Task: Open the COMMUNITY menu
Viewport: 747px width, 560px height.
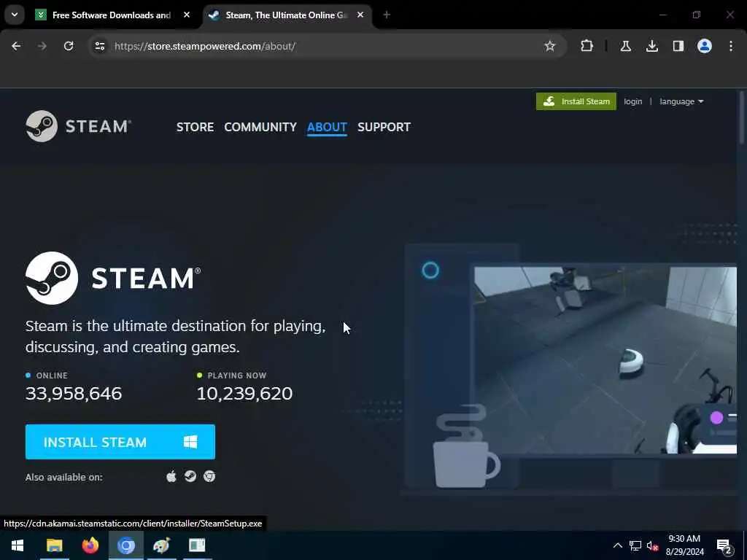Action: [x=260, y=127]
